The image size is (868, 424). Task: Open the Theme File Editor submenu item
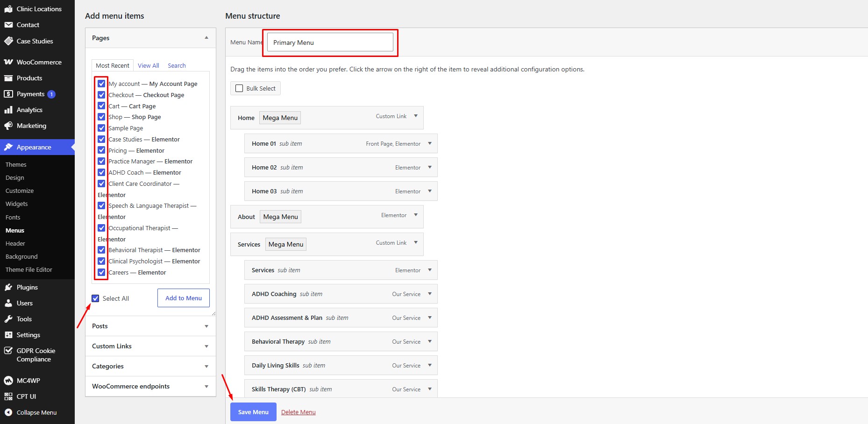tap(29, 269)
